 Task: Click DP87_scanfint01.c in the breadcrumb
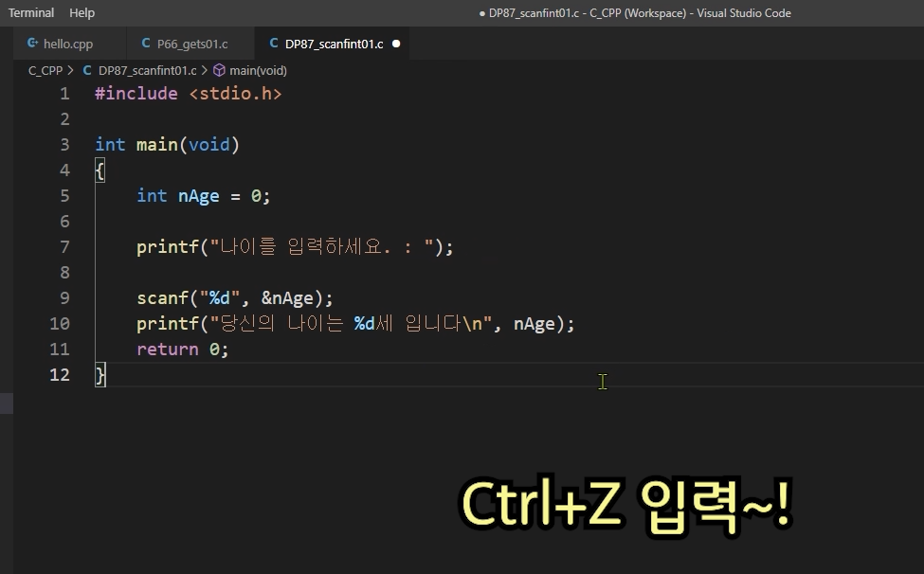(147, 71)
